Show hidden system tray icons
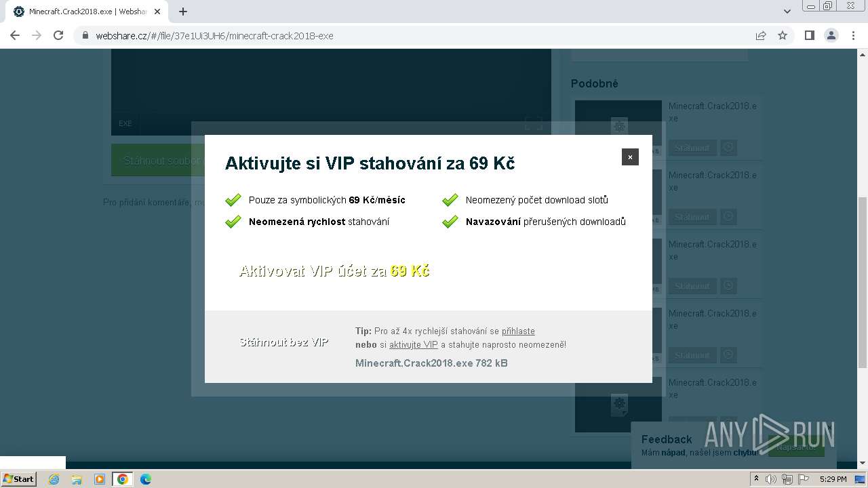This screenshot has height=488, width=868. pos(757,479)
